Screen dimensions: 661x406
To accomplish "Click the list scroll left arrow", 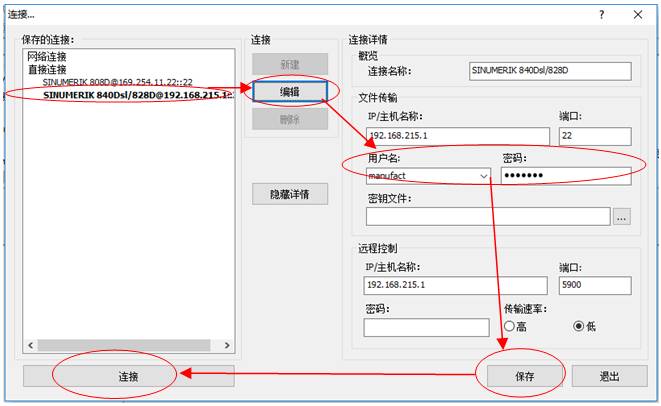I will [30, 345].
